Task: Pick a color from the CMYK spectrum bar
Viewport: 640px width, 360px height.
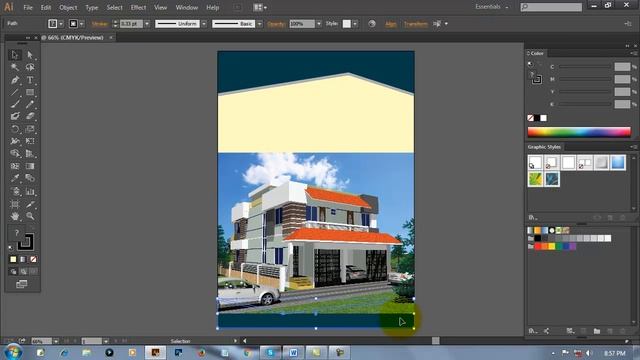Action: [579, 132]
